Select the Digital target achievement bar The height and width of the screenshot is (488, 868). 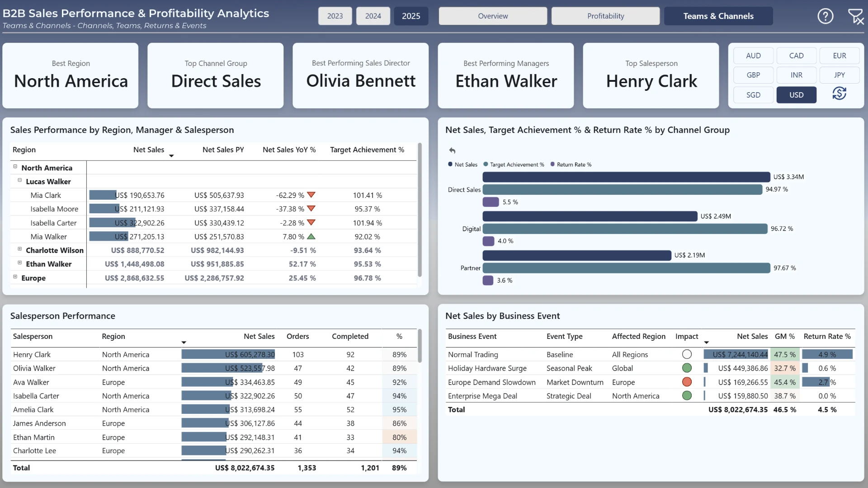625,229
